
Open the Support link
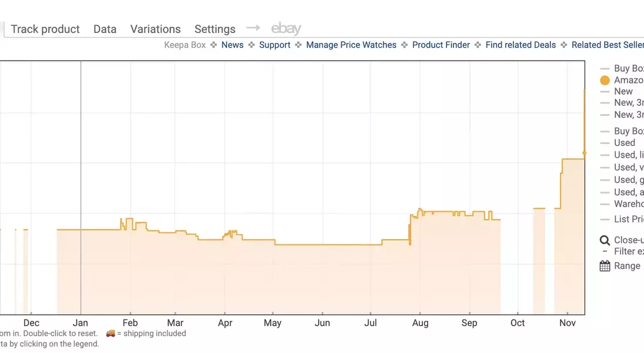click(275, 45)
